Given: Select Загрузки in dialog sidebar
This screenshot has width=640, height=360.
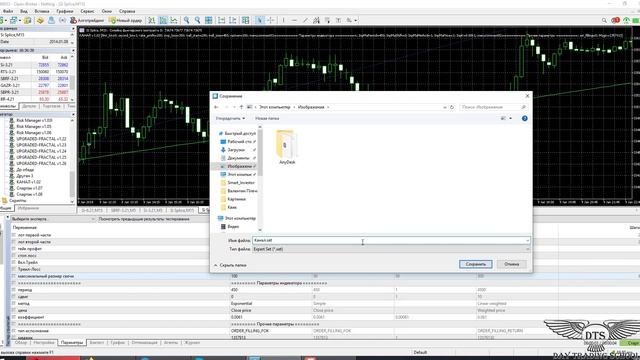Looking at the screenshot, I should point(236,150).
